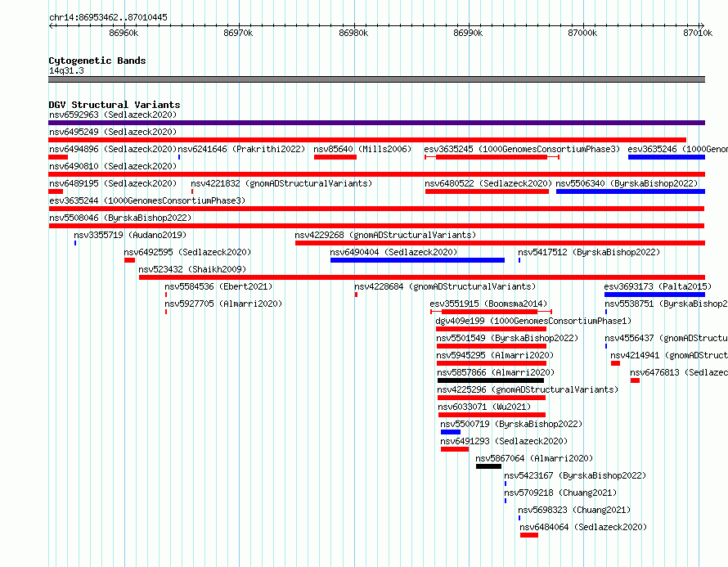Image resolution: width=728 pixels, height=567 pixels.
Task: Click the left arrow end of ruler
Action: coord(51,25)
